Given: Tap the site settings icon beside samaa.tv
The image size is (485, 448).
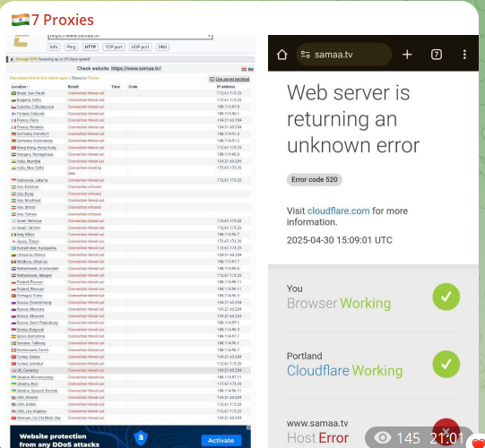Looking at the screenshot, I should click(x=306, y=55).
